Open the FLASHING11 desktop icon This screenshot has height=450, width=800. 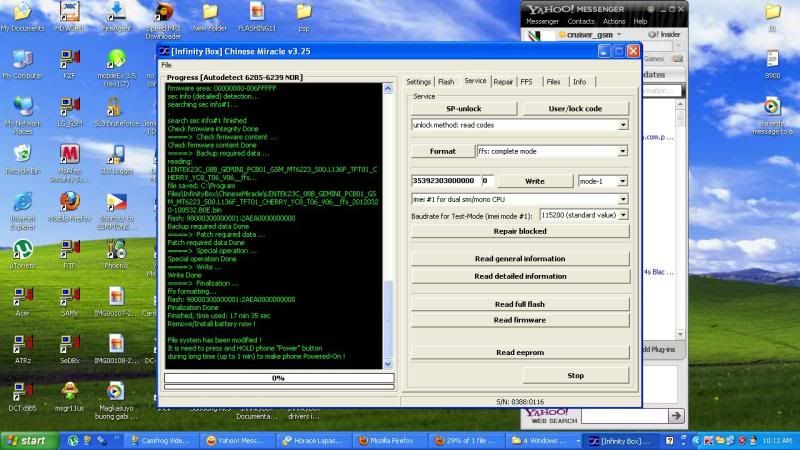[x=257, y=16]
